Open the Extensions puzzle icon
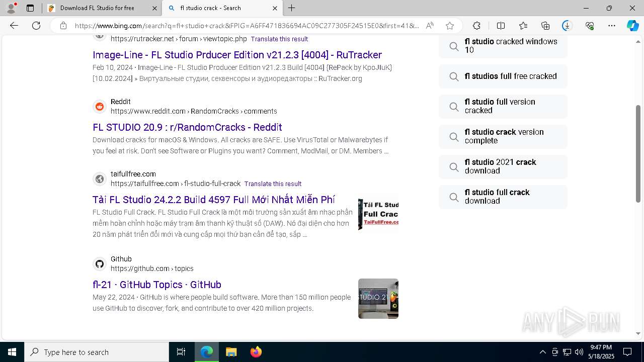 [x=476, y=26]
